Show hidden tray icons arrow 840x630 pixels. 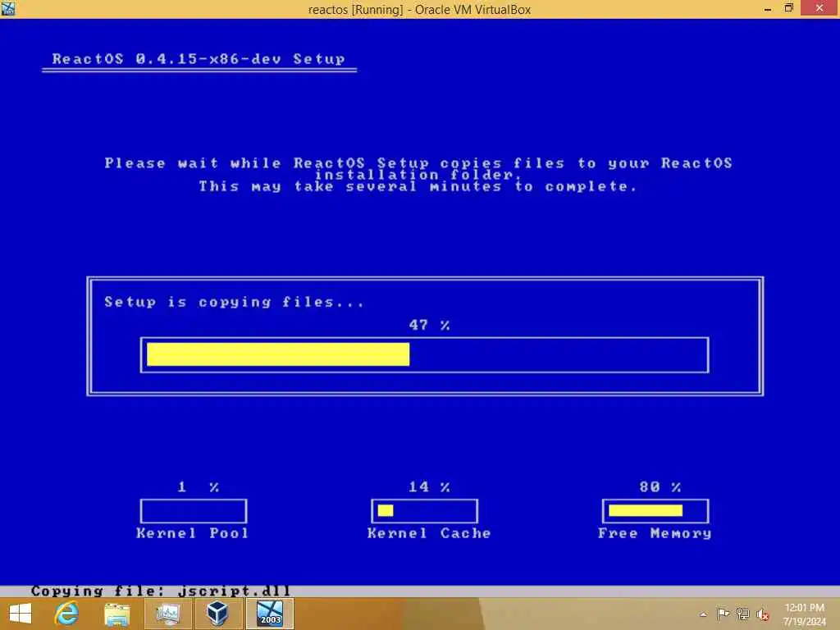click(703, 614)
